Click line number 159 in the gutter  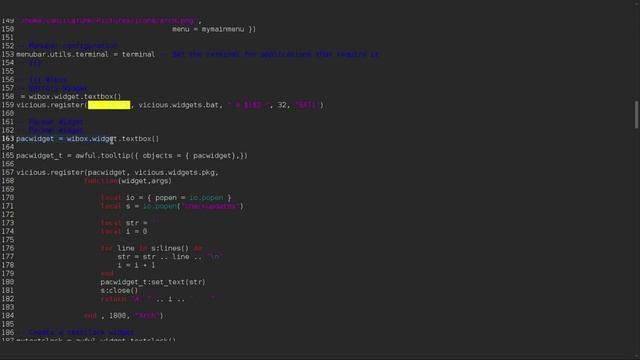click(x=8, y=105)
